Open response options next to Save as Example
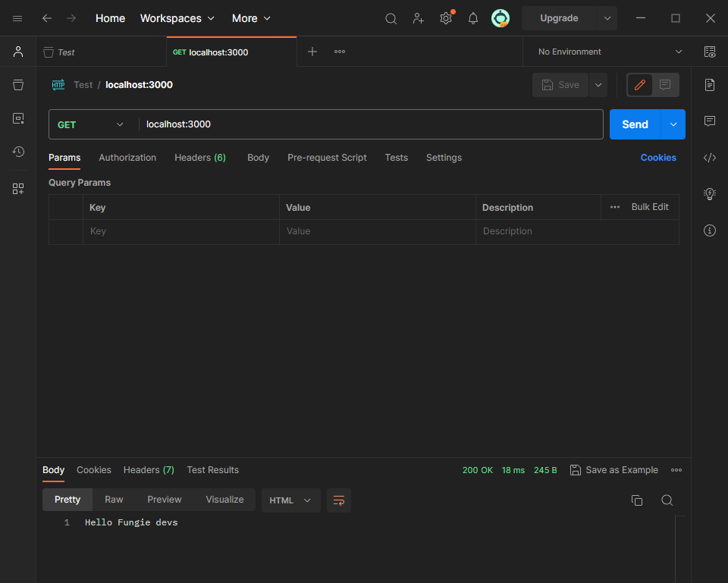The image size is (728, 583). click(x=676, y=470)
